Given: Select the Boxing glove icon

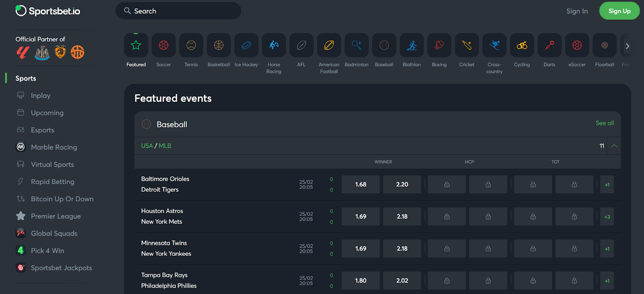Looking at the screenshot, I should click(x=439, y=45).
